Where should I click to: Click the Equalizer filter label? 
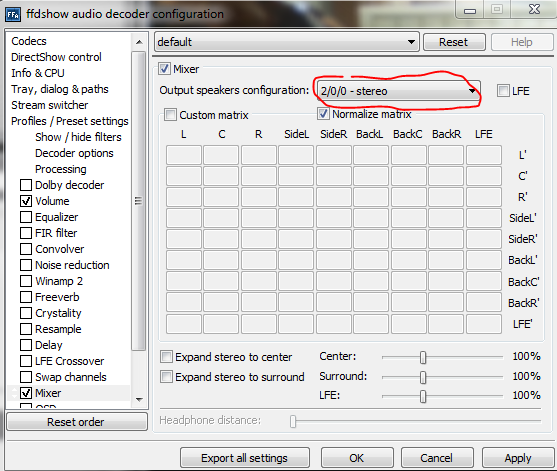point(56,217)
